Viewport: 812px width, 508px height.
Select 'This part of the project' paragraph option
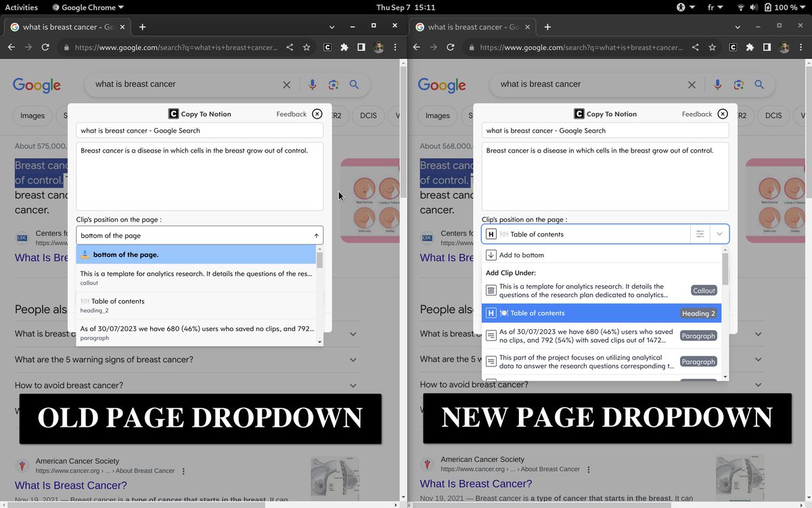tap(601, 362)
